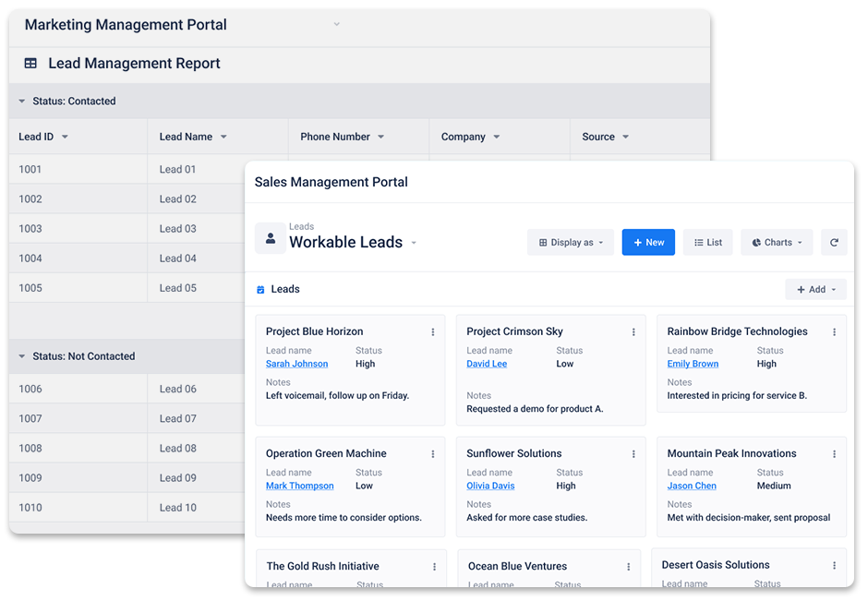Open the Charts dropdown

777,243
